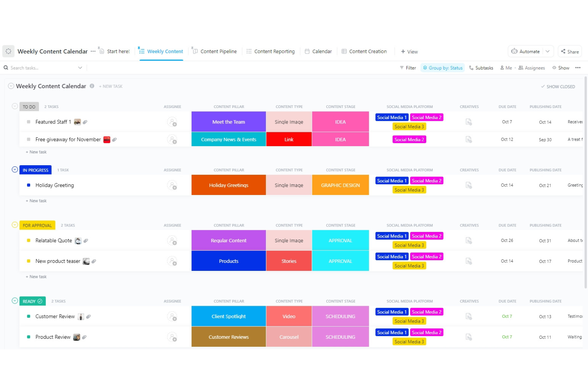Click attachment paperclip on Featured Staff 1
This screenshot has height=392, width=588.
tap(85, 122)
